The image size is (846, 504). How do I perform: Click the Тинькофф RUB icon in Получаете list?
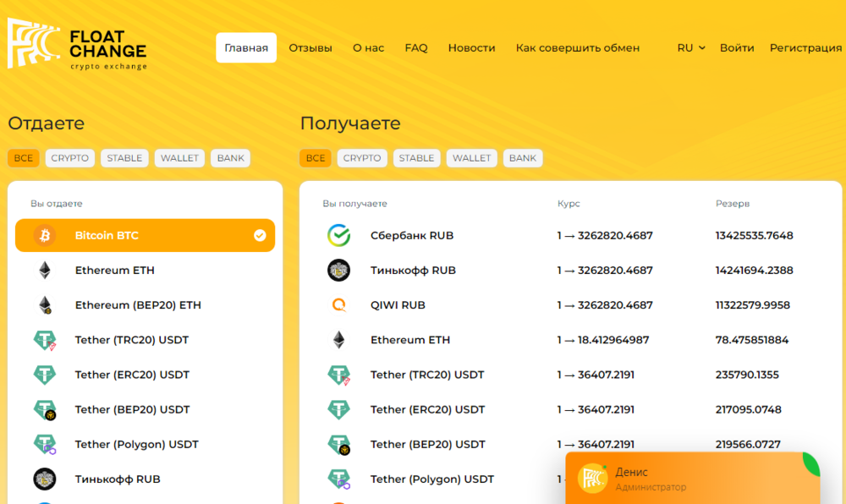point(338,270)
